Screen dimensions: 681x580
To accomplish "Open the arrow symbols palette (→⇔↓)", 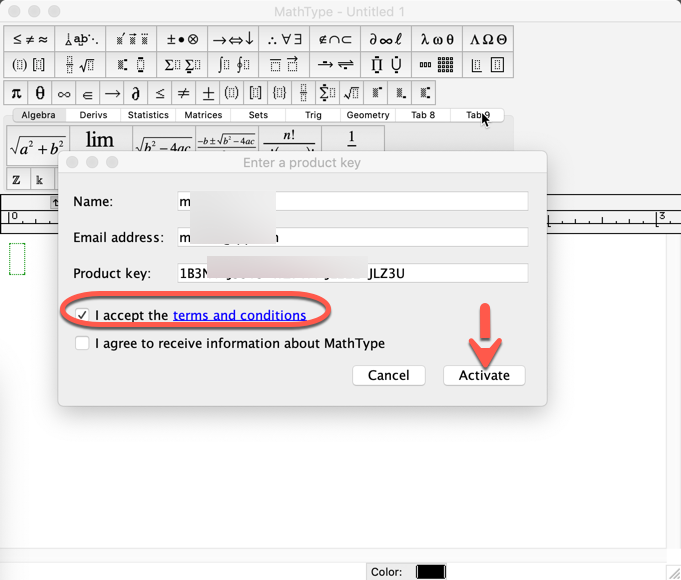I will 233,39.
